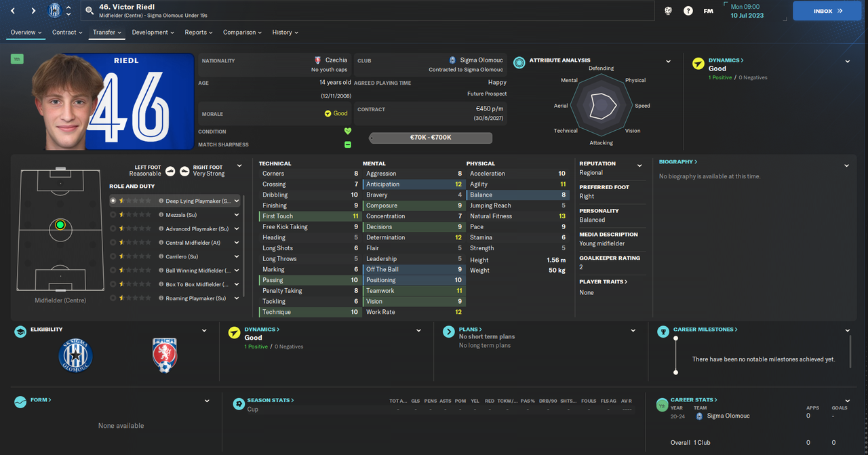Click the Season Stats football icon
The image size is (868, 455).
click(239, 403)
